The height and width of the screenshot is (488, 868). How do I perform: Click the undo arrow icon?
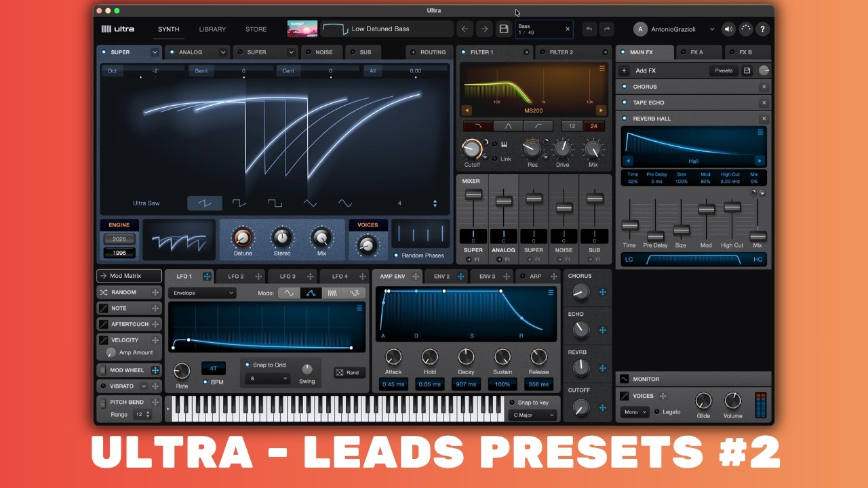[x=589, y=29]
